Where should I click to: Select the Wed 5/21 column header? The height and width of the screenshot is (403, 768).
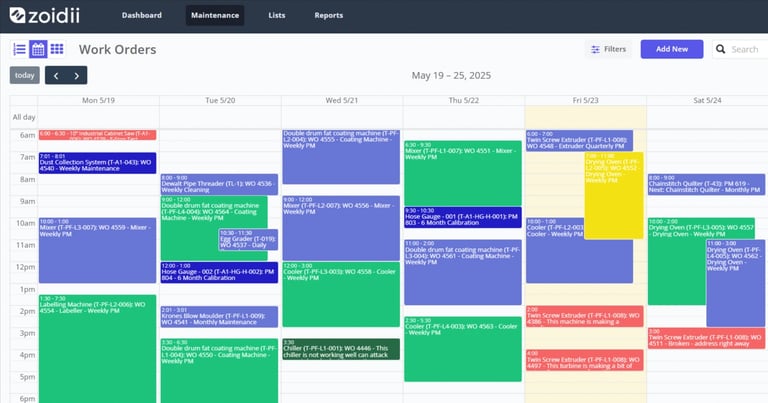tap(342, 100)
